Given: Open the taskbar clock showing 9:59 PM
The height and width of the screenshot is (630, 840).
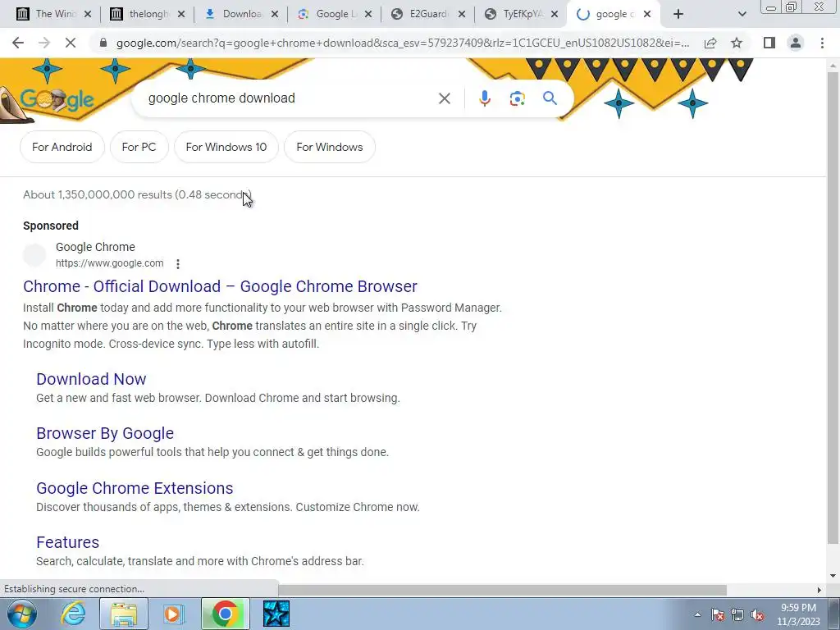Looking at the screenshot, I should [798, 615].
